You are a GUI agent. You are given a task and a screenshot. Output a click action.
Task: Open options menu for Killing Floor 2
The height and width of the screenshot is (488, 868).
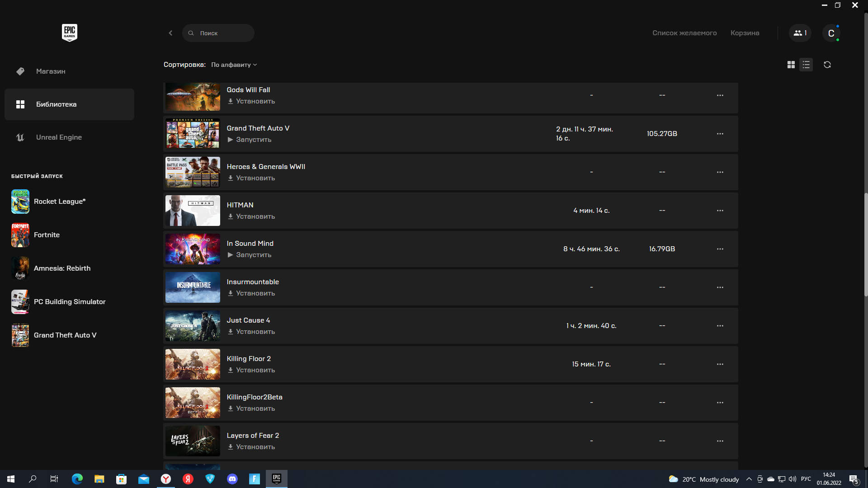(x=720, y=364)
